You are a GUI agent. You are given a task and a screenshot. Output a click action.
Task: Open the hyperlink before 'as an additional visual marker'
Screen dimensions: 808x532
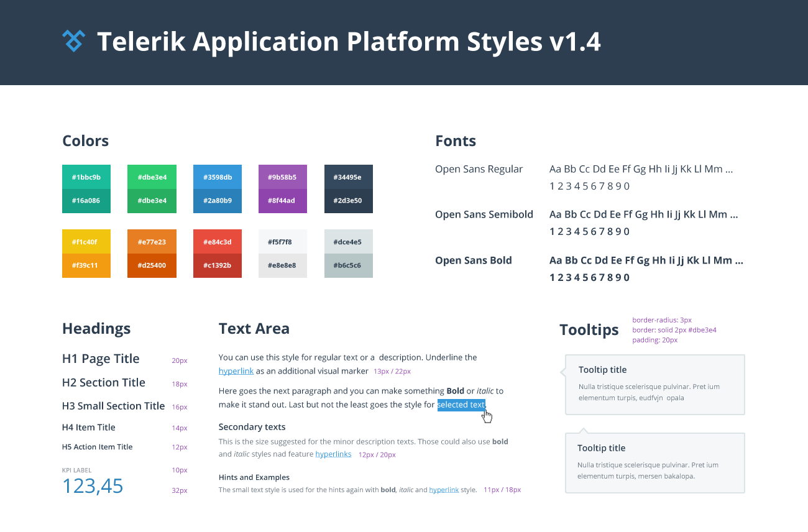click(x=236, y=371)
